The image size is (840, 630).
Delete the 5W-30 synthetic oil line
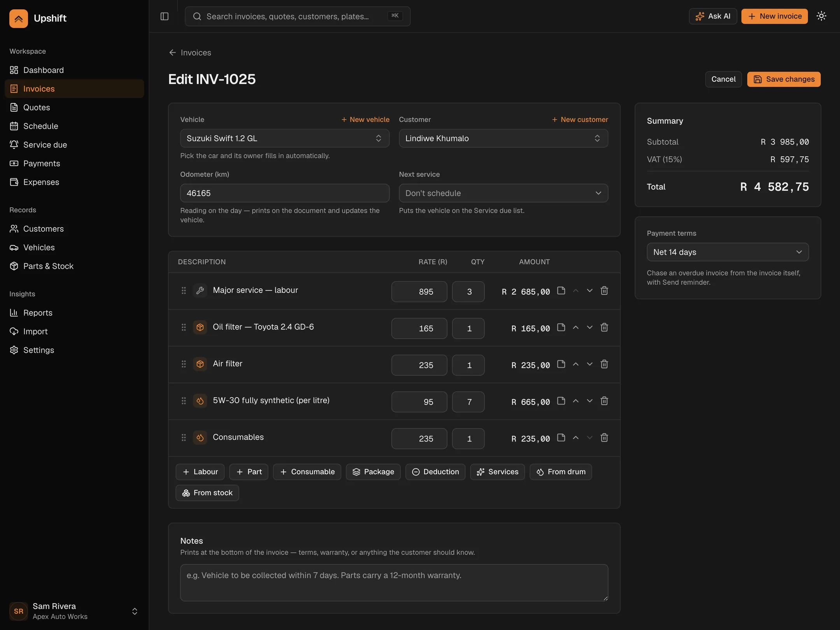click(604, 401)
